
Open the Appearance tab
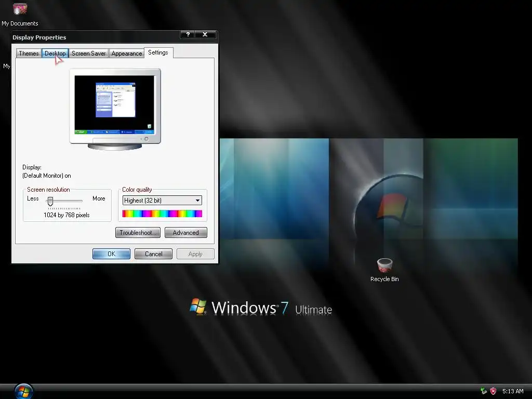(x=127, y=54)
